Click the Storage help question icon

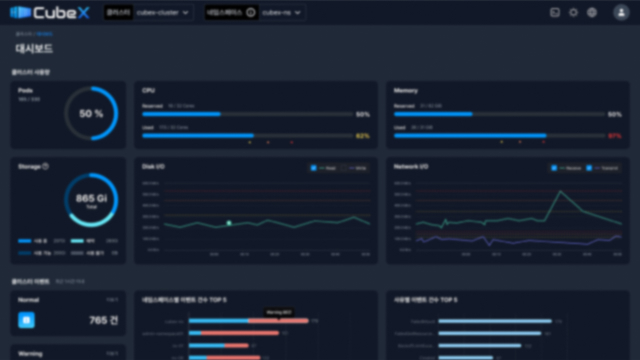[x=45, y=167]
